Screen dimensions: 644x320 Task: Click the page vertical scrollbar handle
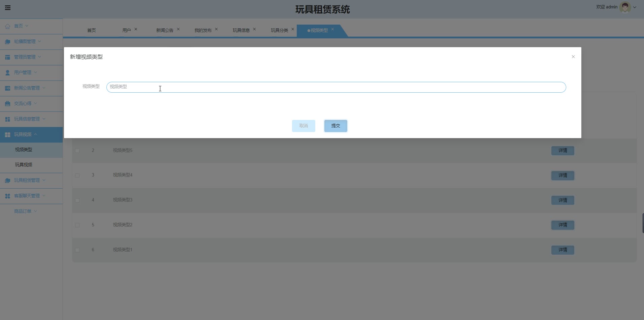click(x=643, y=223)
